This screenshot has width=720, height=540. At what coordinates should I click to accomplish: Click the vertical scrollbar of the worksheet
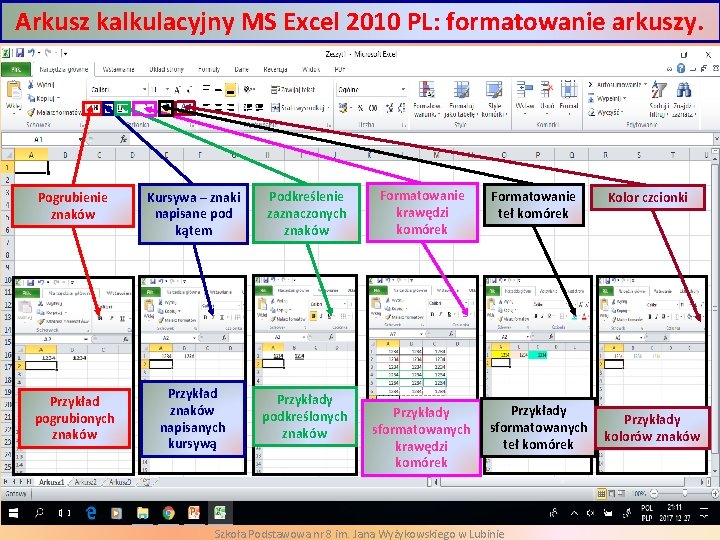click(715, 315)
